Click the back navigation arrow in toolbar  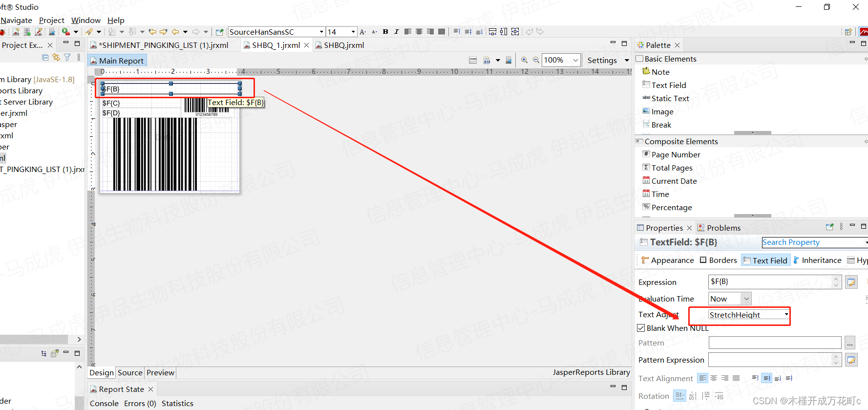pyautogui.click(x=175, y=32)
